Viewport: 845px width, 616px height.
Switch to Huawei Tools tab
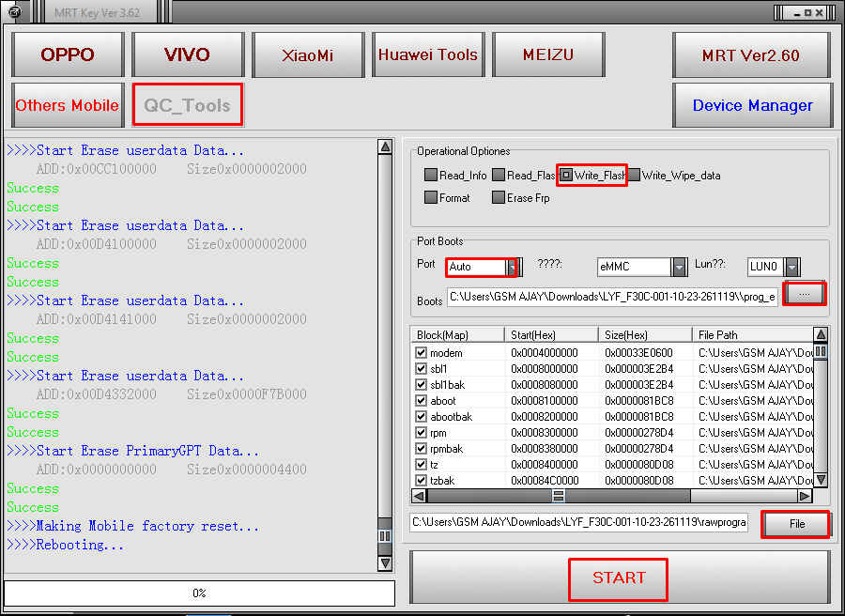[x=428, y=54]
